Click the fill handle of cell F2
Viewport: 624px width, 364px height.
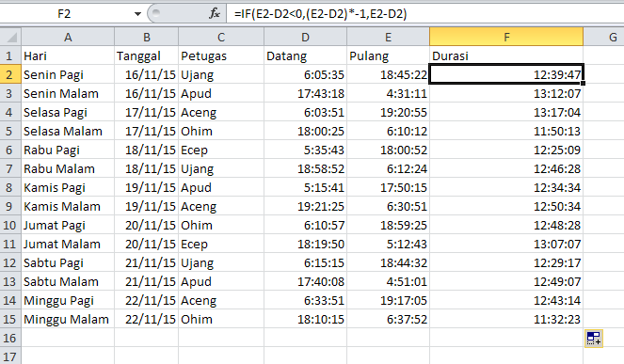coord(583,83)
